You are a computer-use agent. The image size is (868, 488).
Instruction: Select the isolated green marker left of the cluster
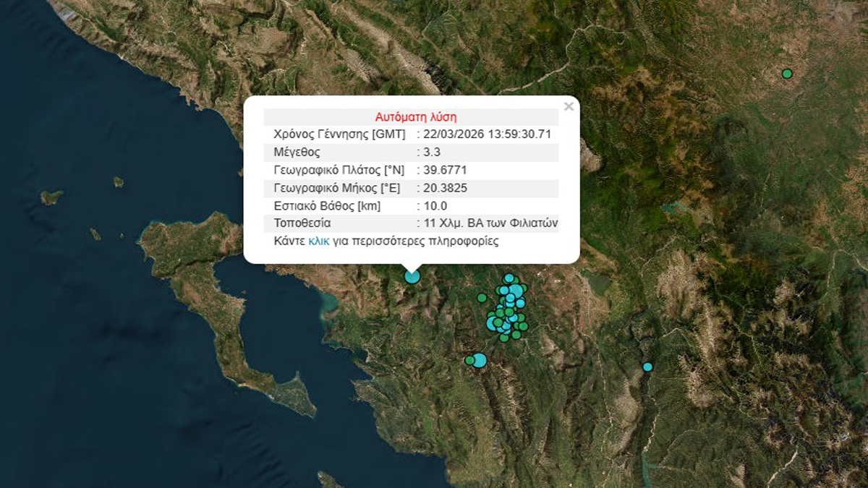482,298
